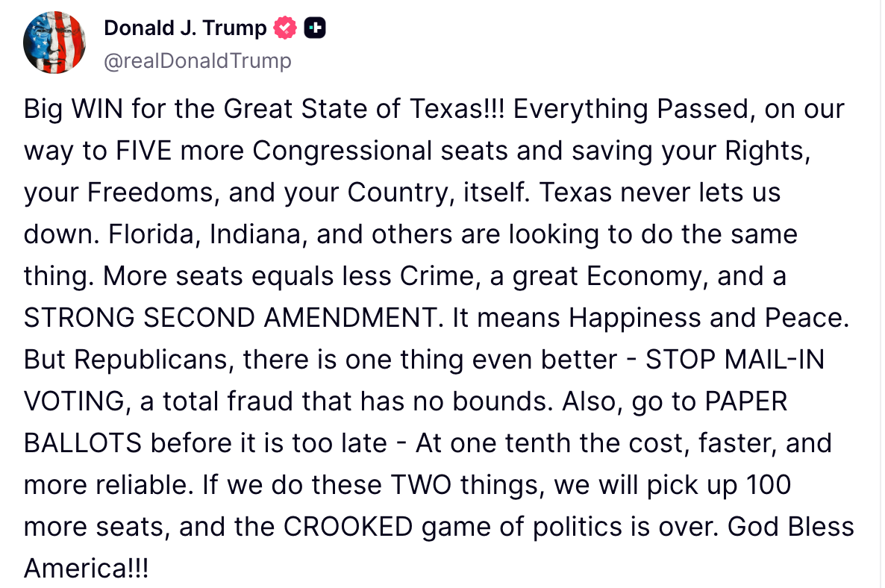The width and height of the screenshot is (885, 588).
Task: Click the black plus badge icon
Action: coord(316,28)
